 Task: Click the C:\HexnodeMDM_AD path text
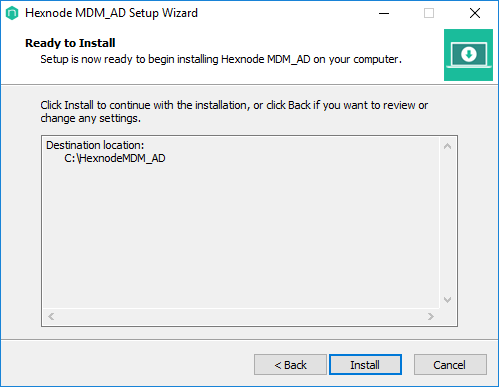point(115,158)
